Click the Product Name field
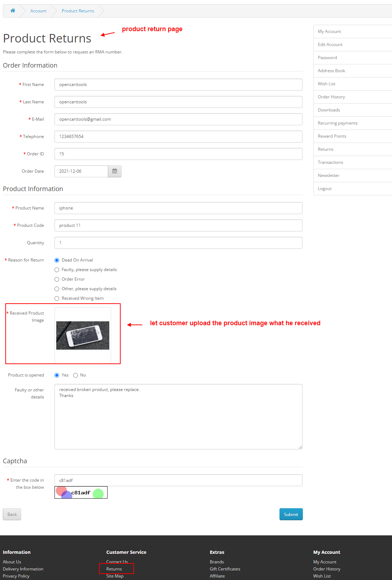The width and height of the screenshot is (392, 580). 178,208
